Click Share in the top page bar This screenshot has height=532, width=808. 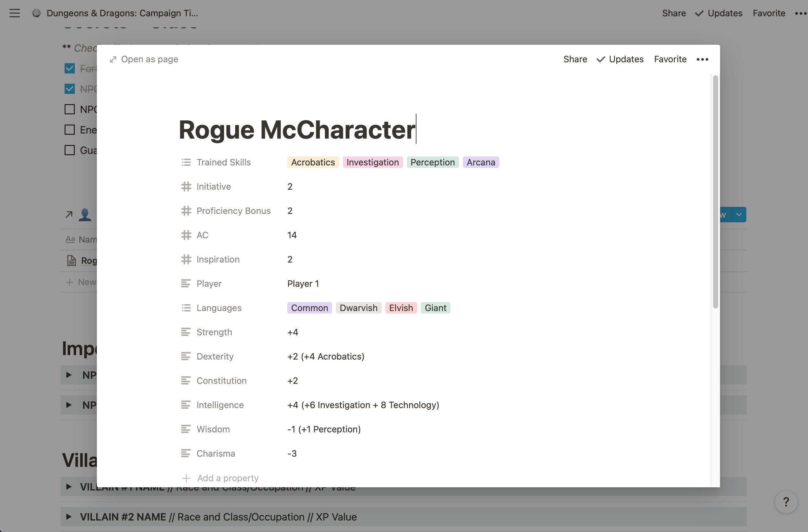pos(674,13)
